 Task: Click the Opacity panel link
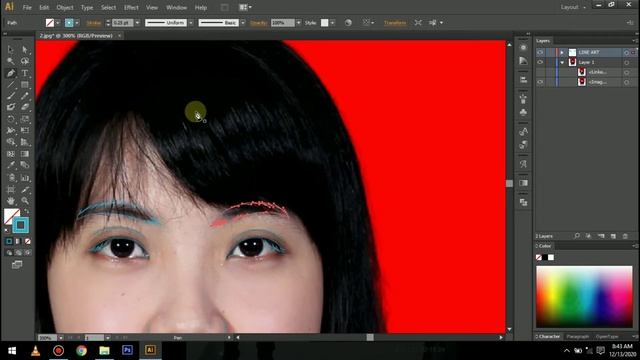(x=258, y=23)
